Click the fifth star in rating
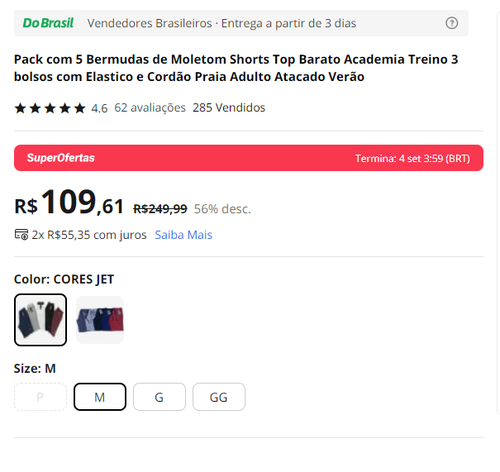This screenshot has height=472, width=500. tap(80, 108)
